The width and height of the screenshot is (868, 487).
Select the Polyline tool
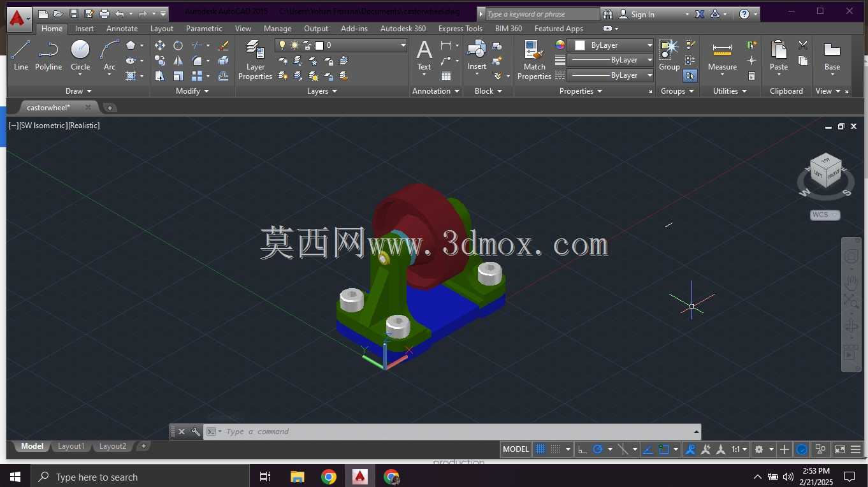(48, 55)
